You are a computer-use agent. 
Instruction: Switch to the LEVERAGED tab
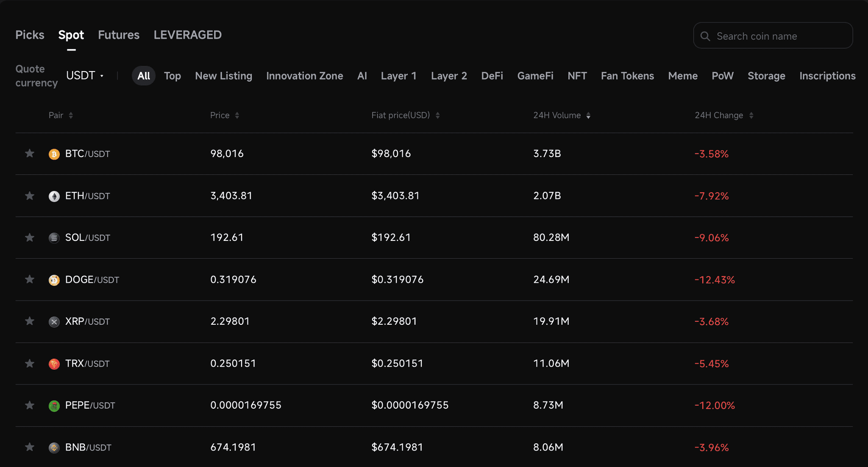tap(188, 35)
